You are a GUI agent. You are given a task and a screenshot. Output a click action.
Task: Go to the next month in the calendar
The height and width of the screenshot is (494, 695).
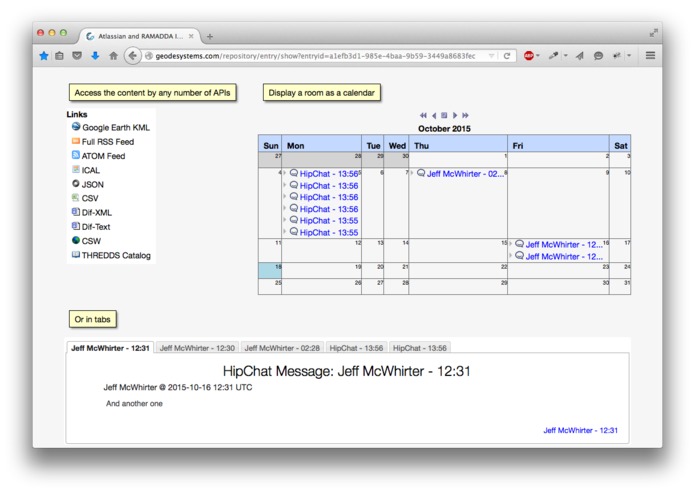pyautogui.click(x=455, y=115)
